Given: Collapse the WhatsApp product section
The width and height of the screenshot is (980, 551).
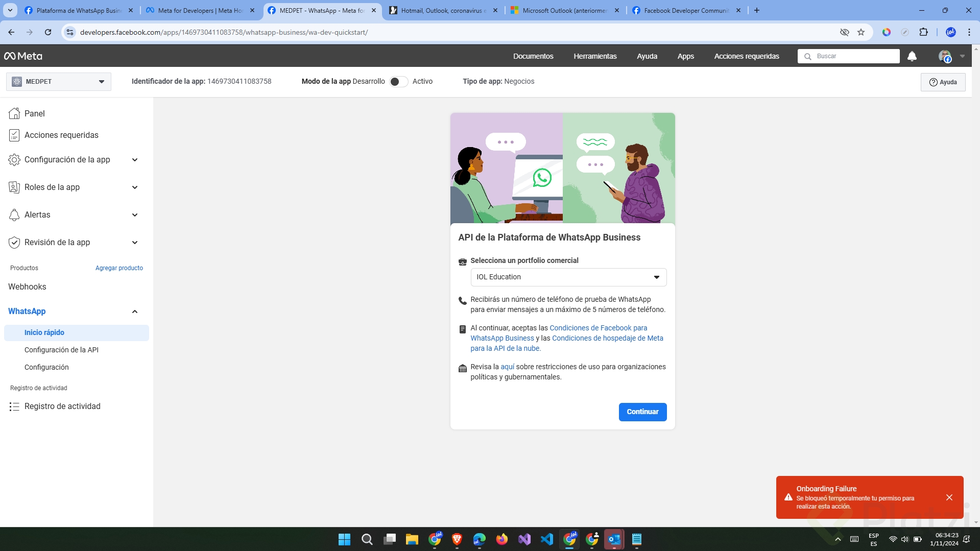Looking at the screenshot, I should 135,312.
